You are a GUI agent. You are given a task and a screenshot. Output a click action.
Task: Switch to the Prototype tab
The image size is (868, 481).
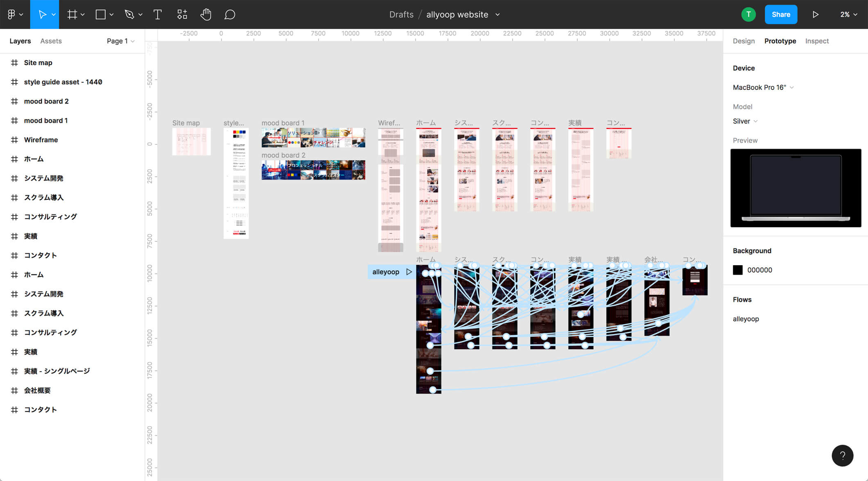coord(780,41)
